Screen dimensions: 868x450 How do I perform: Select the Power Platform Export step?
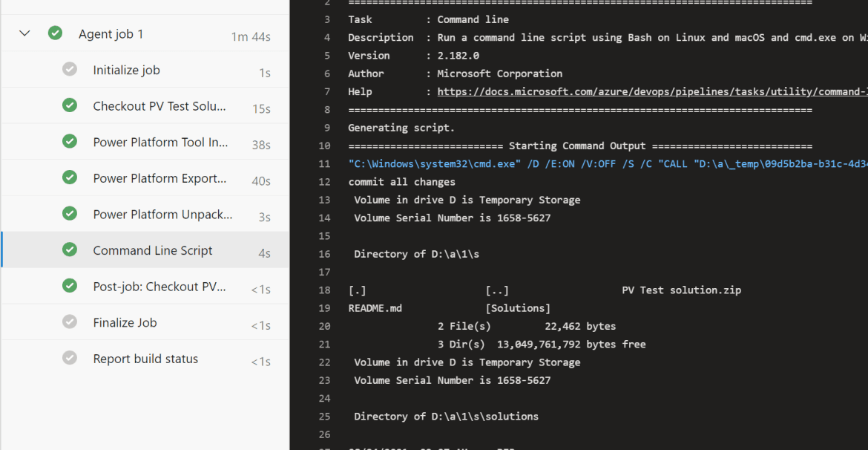point(145,177)
